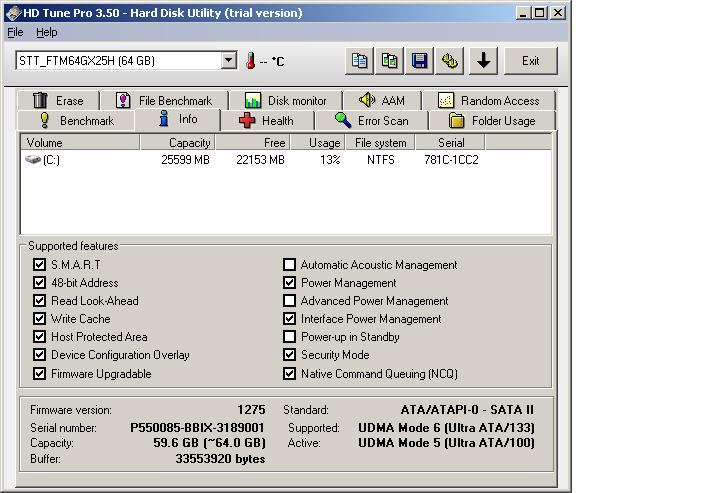Toggle the Read Look-Ahead checkbox

(39, 301)
